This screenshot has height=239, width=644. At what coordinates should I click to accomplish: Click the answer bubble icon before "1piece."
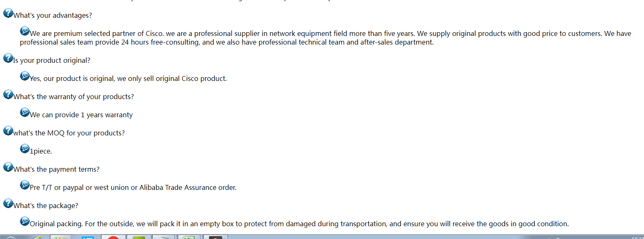click(25, 149)
